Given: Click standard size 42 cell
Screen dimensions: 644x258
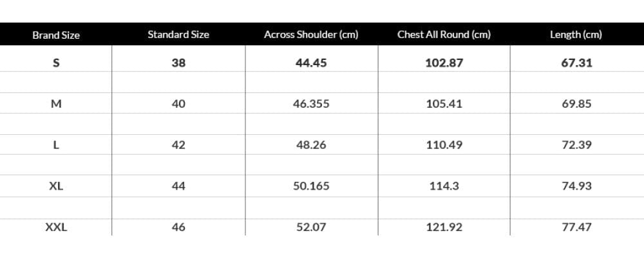Looking at the screenshot, I should (x=178, y=145).
